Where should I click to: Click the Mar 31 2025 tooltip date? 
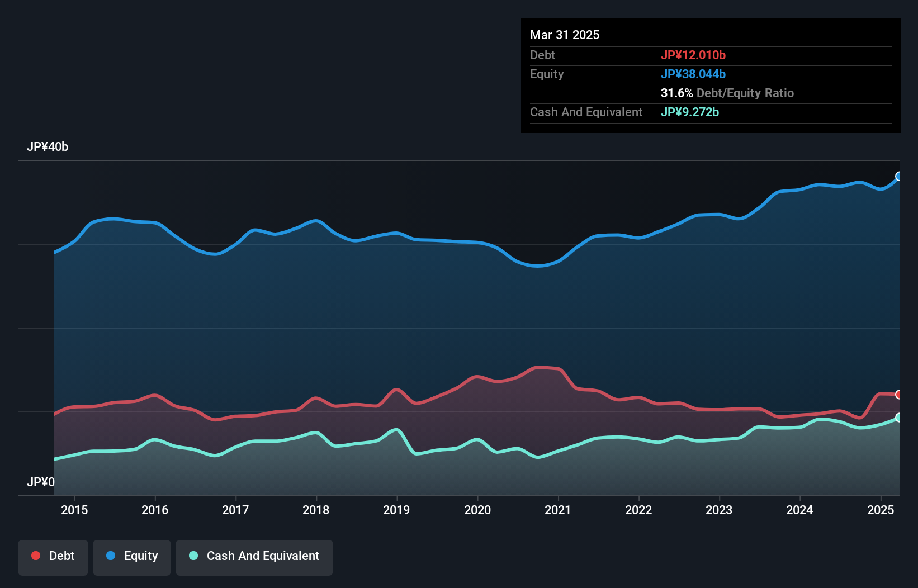pos(565,35)
